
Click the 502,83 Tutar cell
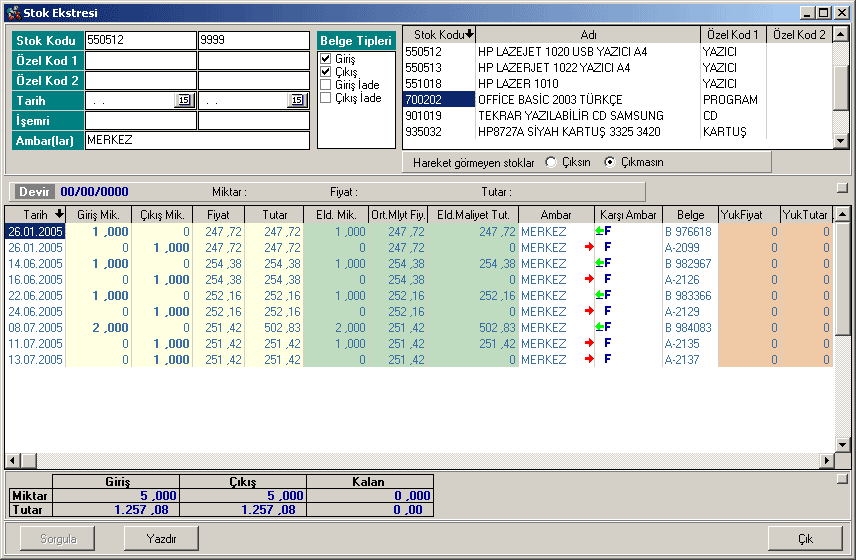274,327
